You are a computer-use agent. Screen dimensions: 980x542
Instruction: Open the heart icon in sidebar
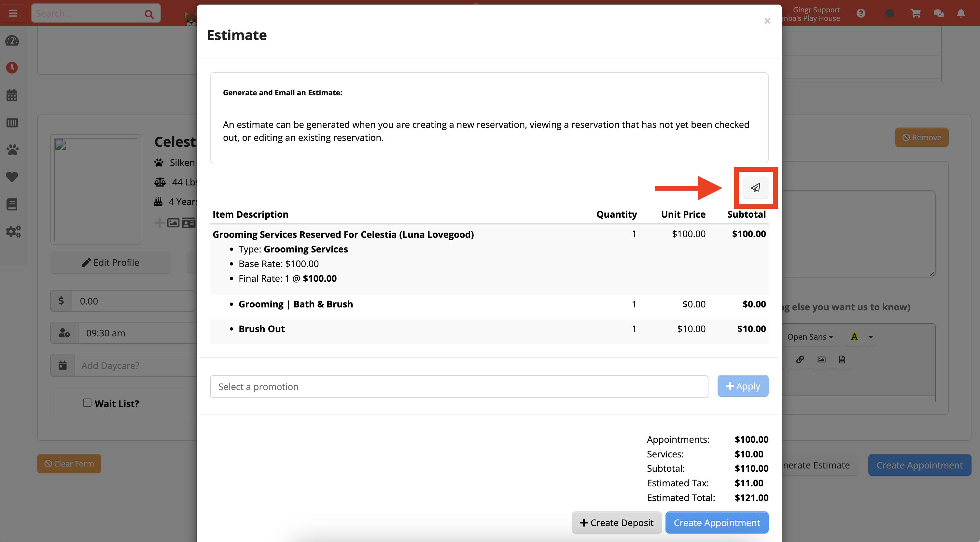(12, 177)
